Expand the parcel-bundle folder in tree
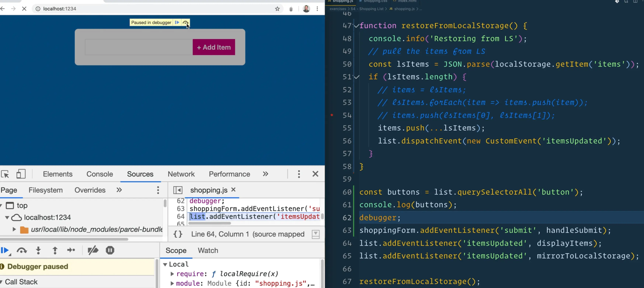The height and width of the screenshot is (288, 644). tap(14, 229)
